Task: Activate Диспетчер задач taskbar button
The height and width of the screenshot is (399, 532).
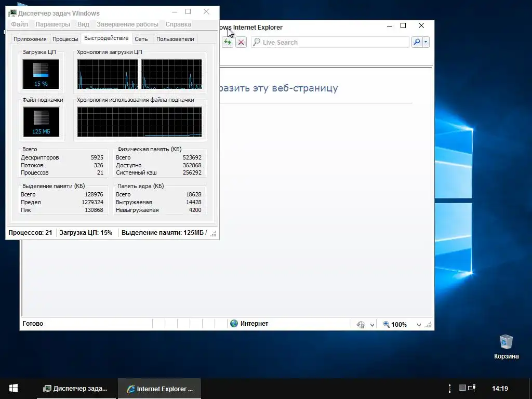Action: 76,389
